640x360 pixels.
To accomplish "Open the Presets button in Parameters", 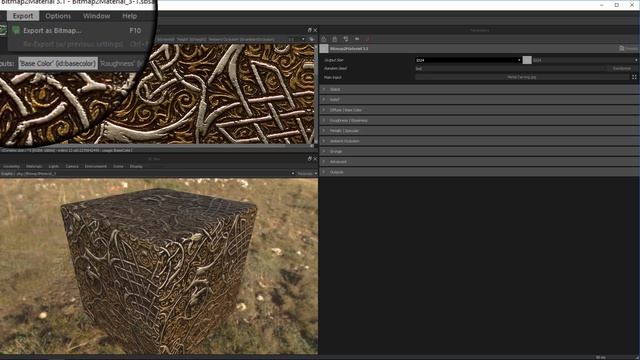I will coord(629,48).
